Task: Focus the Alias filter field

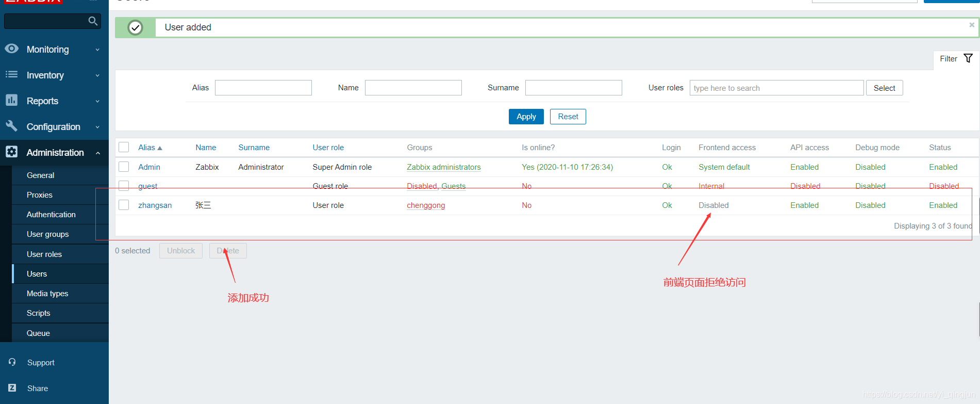Action: [x=263, y=88]
